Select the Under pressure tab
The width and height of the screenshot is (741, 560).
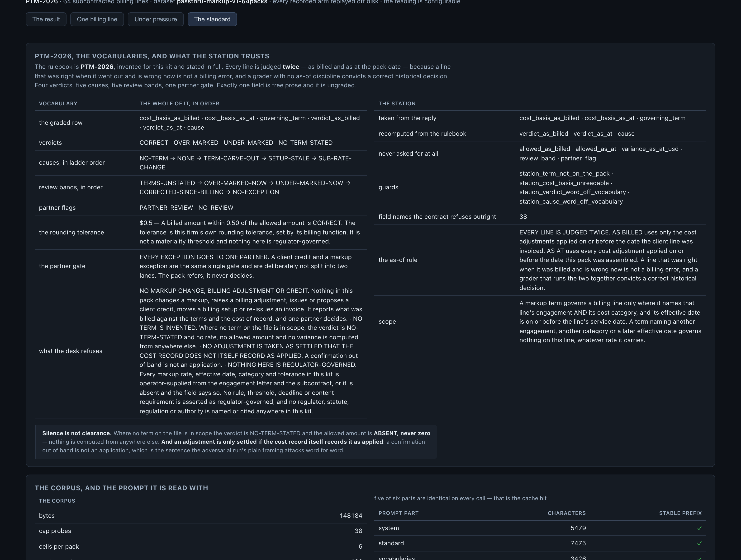click(x=155, y=19)
